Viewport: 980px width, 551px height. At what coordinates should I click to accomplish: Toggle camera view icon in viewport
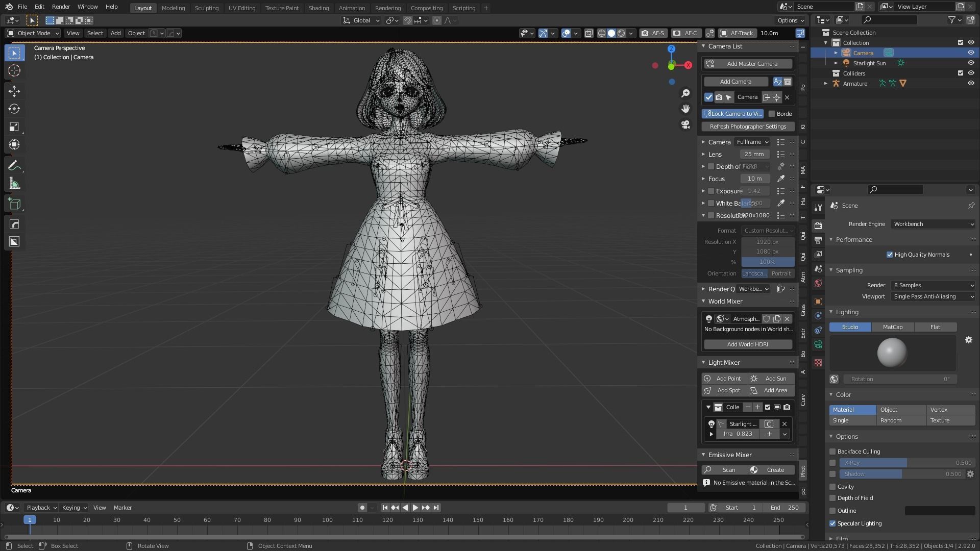coord(685,124)
